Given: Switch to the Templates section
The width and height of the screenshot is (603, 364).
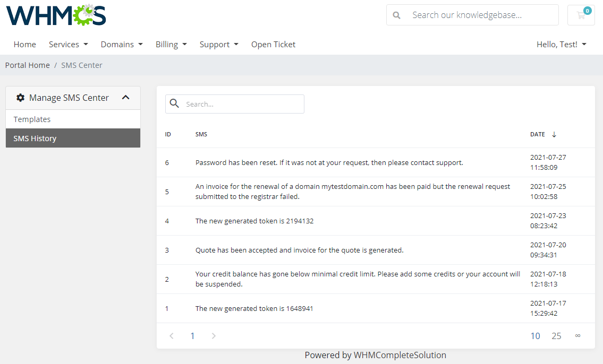Looking at the screenshot, I should pos(32,119).
